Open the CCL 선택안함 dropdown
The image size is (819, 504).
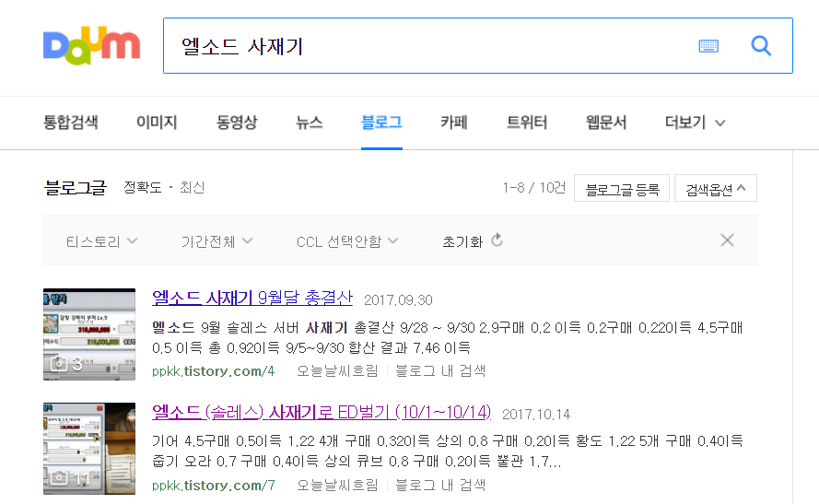[x=347, y=241]
